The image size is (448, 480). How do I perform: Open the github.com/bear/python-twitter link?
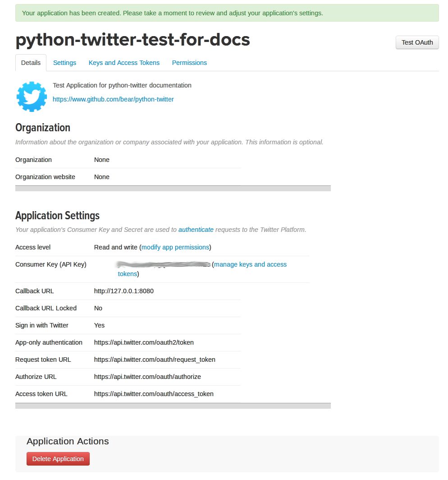click(x=113, y=99)
